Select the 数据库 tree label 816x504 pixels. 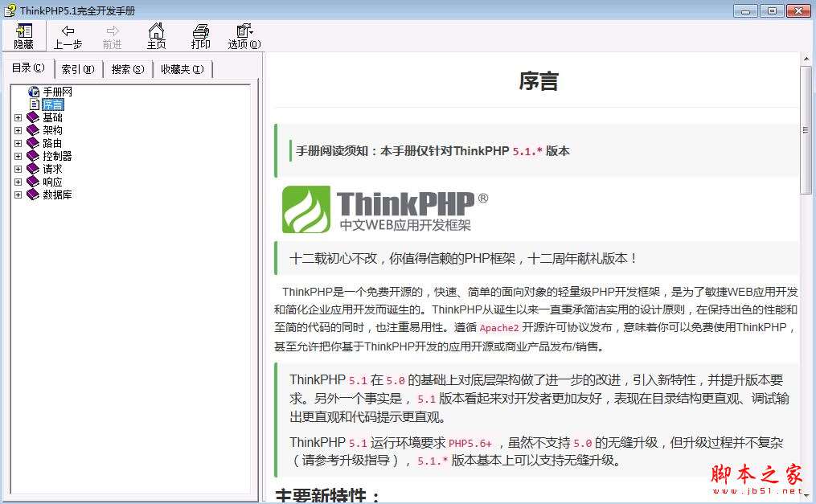(57, 195)
